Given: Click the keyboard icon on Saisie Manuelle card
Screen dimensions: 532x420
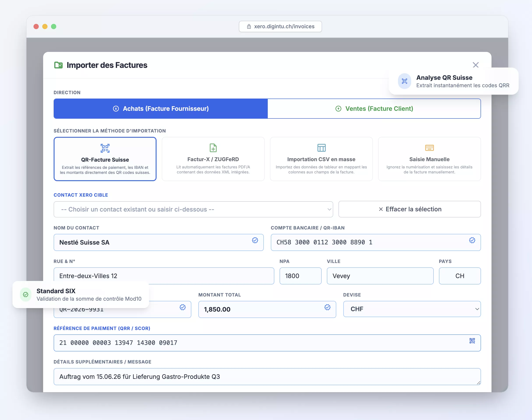Looking at the screenshot, I should 429,148.
